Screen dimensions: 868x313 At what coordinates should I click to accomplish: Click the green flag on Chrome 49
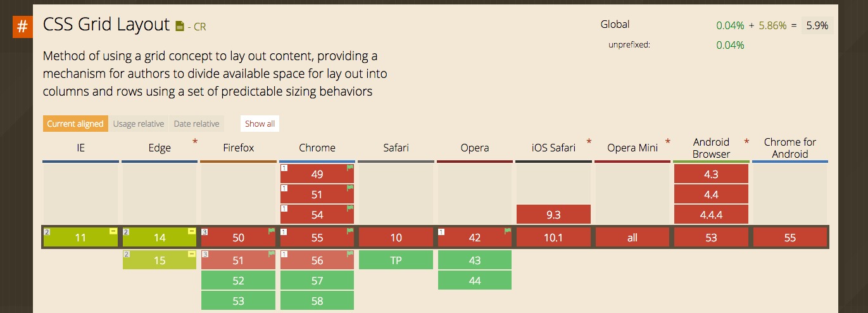point(349,169)
